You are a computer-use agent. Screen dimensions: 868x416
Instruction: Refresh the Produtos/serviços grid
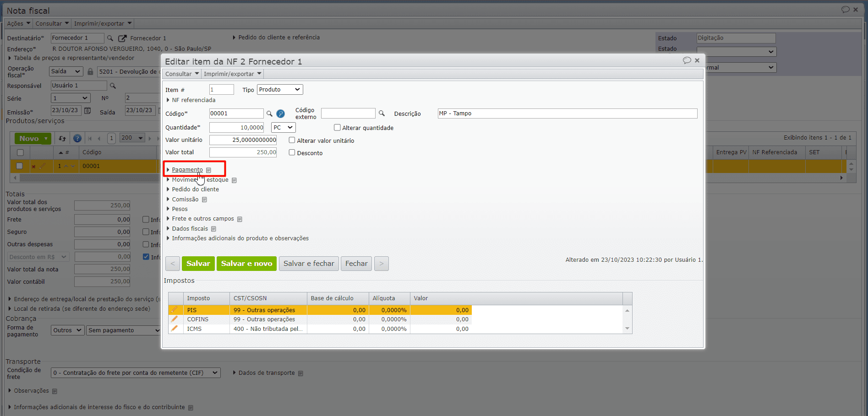pyautogui.click(x=62, y=138)
